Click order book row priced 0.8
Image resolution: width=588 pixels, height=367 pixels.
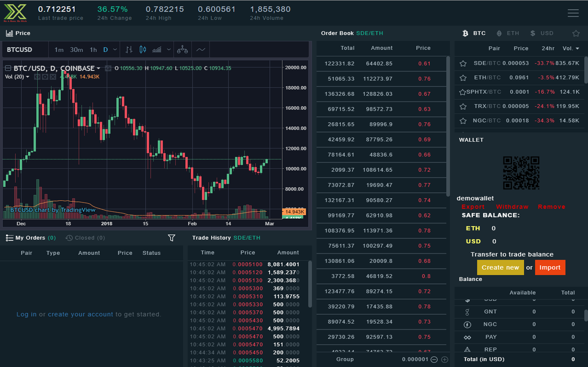[381, 276]
